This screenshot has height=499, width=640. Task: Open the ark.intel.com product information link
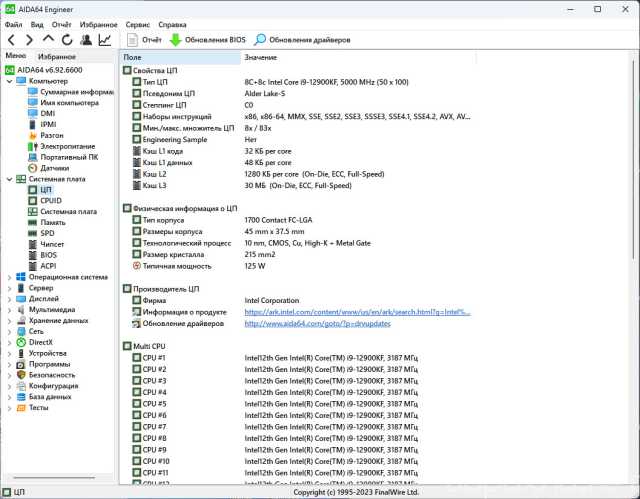pyautogui.click(x=357, y=312)
